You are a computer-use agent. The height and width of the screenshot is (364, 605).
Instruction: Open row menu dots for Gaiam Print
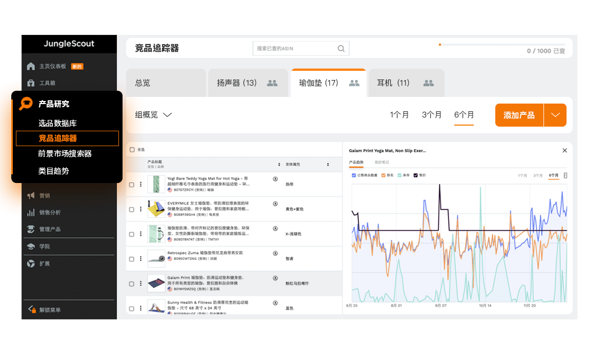click(141, 284)
